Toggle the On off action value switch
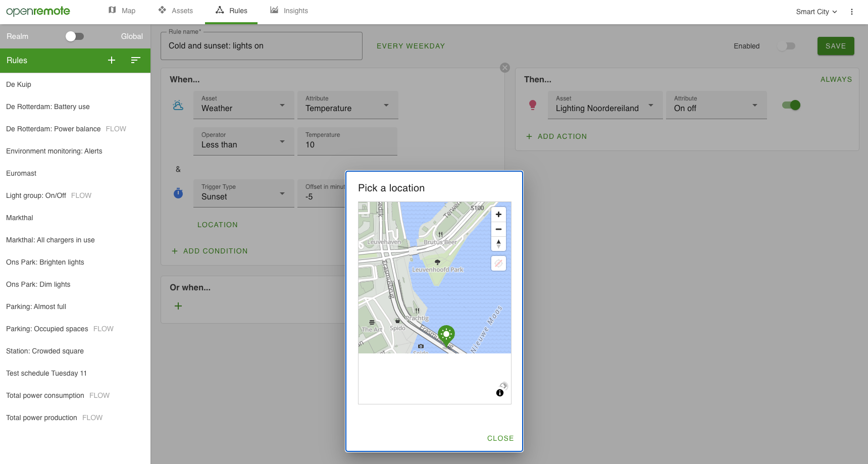868x464 pixels. coord(791,105)
